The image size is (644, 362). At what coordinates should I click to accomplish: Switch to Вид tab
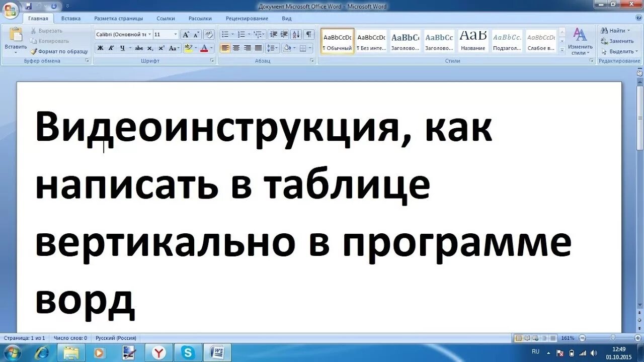click(287, 19)
